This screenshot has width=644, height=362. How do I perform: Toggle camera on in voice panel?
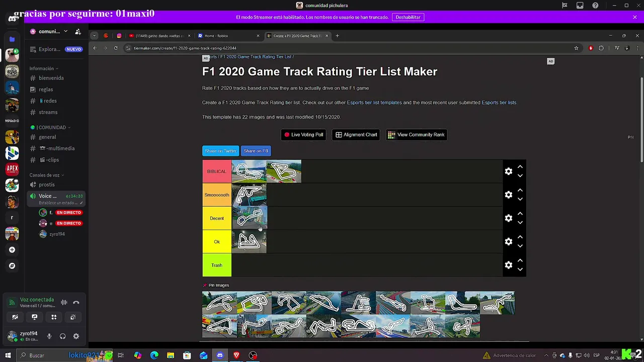pos(15,317)
